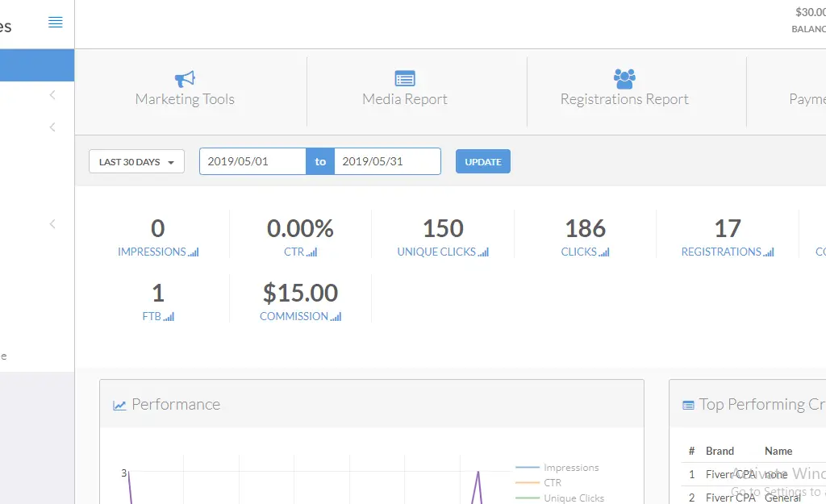Screen dimensions: 826x504
Task: Toggle the hamburger sidebar menu icon
Action: point(56,22)
